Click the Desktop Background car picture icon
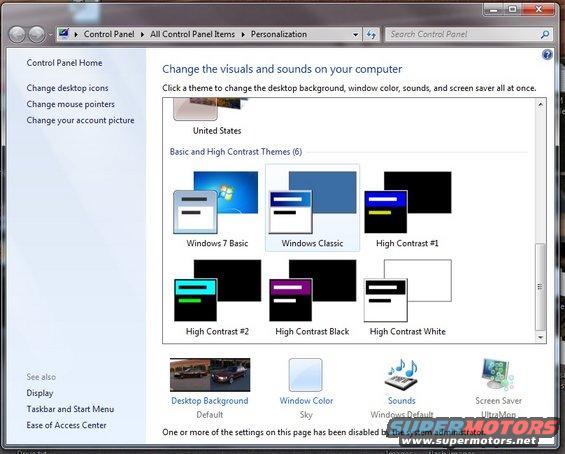 [x=210, y=375]
